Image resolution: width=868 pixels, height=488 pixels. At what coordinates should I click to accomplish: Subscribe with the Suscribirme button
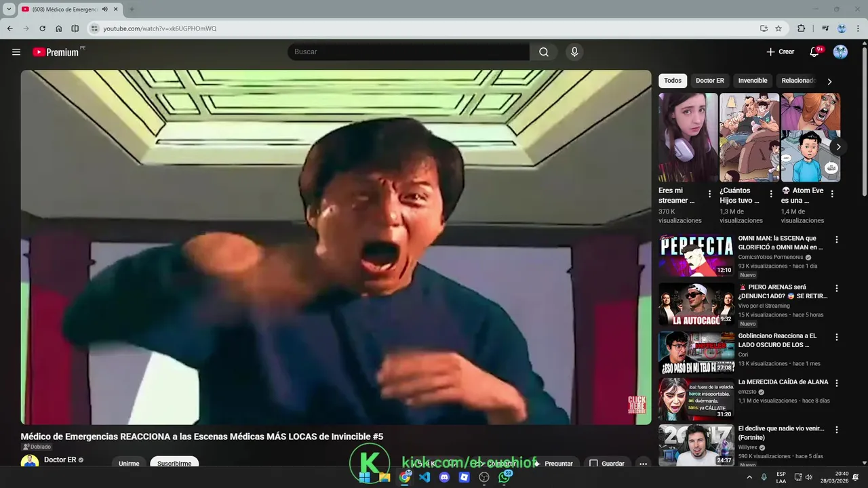174,464
